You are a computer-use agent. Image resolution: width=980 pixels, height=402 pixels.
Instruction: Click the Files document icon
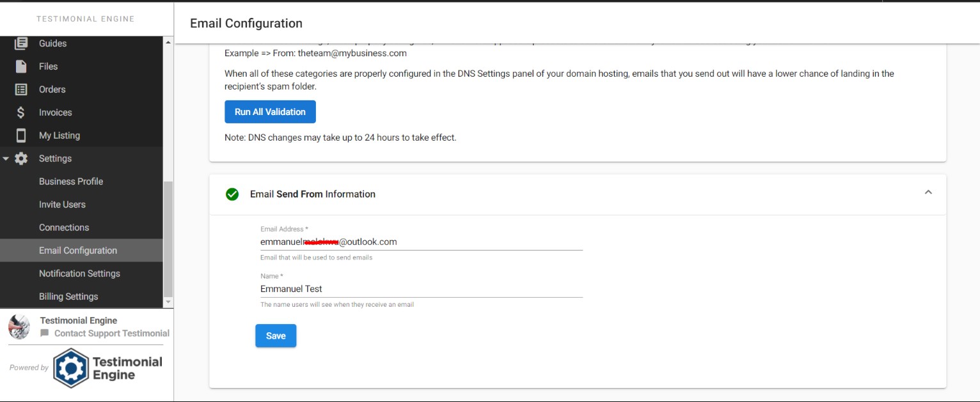click(21, 66)
